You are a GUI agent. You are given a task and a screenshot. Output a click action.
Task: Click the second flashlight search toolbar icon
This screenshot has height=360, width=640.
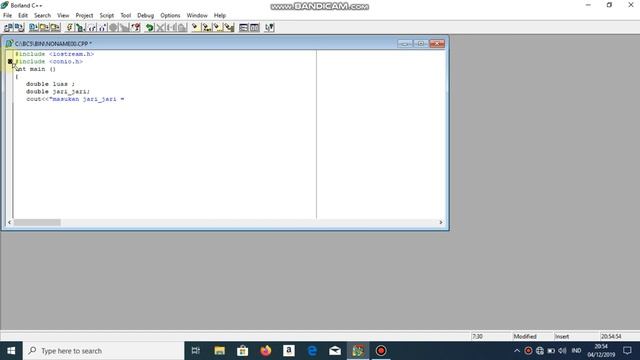(207, 27)
